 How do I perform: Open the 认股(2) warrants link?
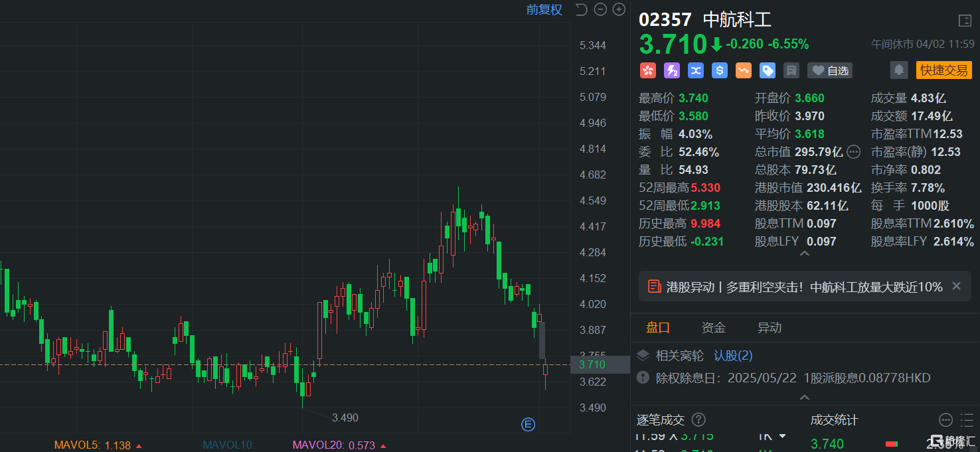coord(733,356)
